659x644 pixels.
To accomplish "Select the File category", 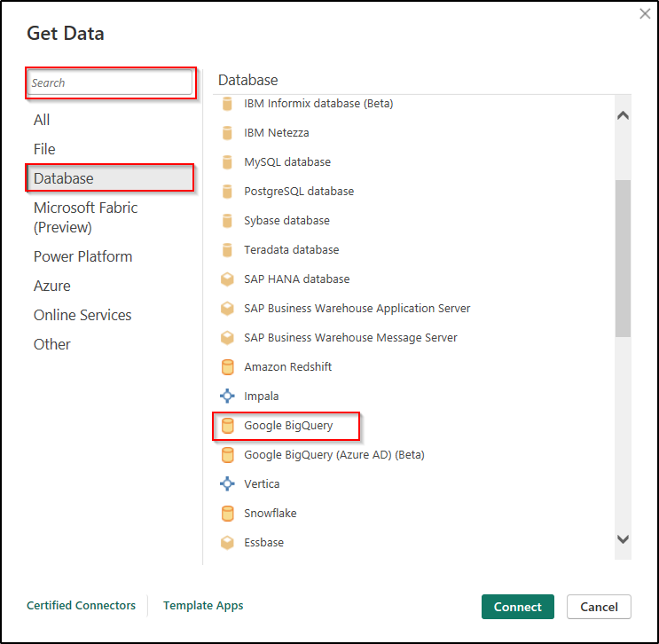I will click(x=44, y=149).
